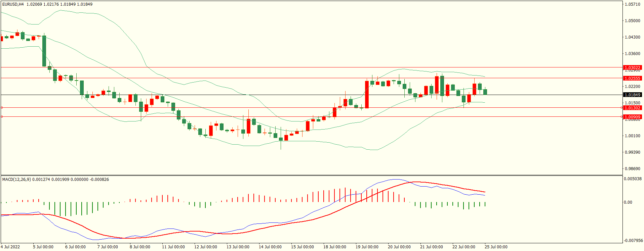This screenshot has height=251, width=644.
Task: Select right handle of the 1.00909 horizontal line
Action: coord(621,117)
